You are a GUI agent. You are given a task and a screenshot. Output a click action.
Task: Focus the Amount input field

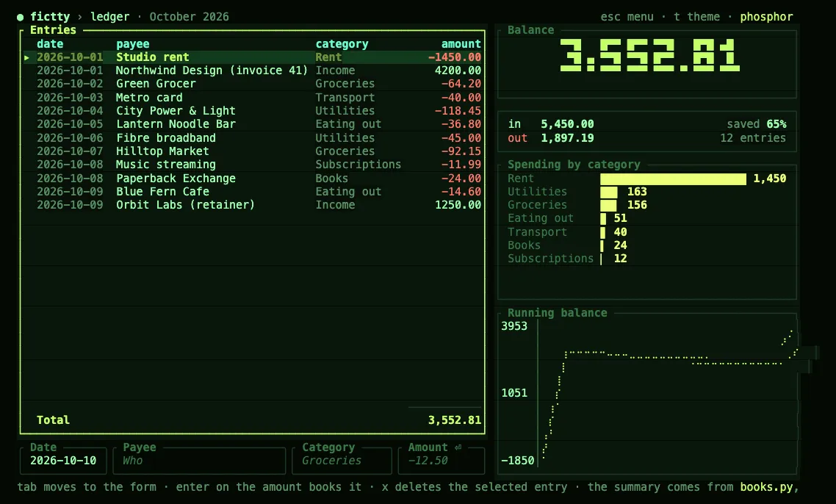442,461
